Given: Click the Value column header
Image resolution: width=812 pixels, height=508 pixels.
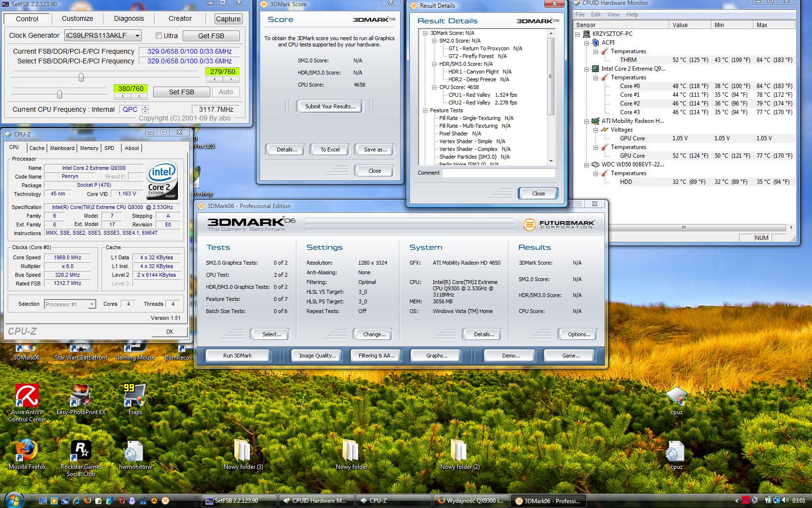Looking at the screenshot, I should [x=690, y=25].
